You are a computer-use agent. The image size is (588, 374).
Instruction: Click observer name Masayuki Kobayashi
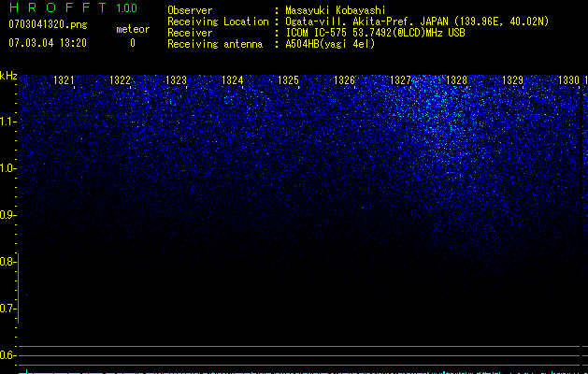pos(336,10)
